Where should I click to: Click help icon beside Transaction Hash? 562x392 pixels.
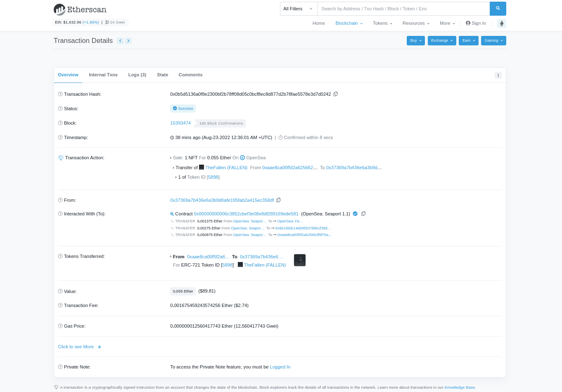tap(60, 94)
